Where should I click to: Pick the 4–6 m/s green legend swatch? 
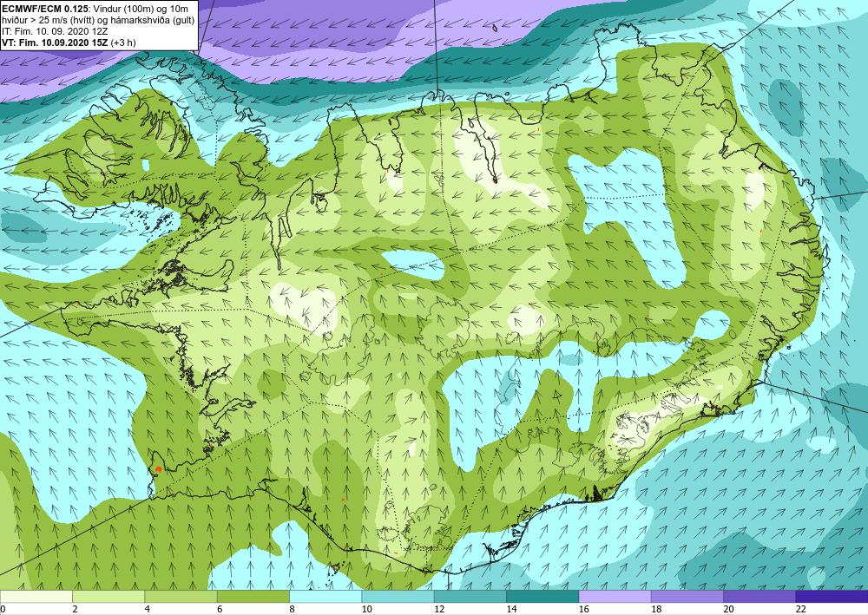click(x=181, y=596)
